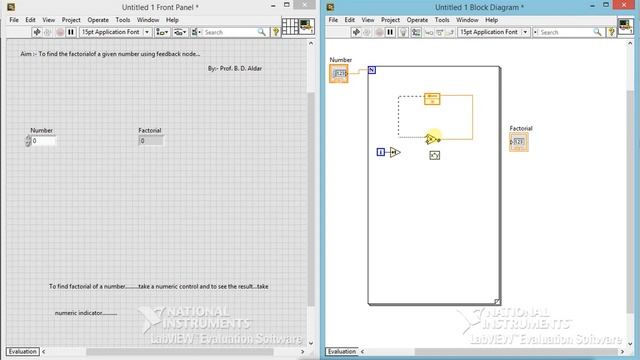Open Align Objects menu in Front Panel
Image resolution: width=640 pixels, height=360 pixels.
pyautogui.click(x=162, y=32)
